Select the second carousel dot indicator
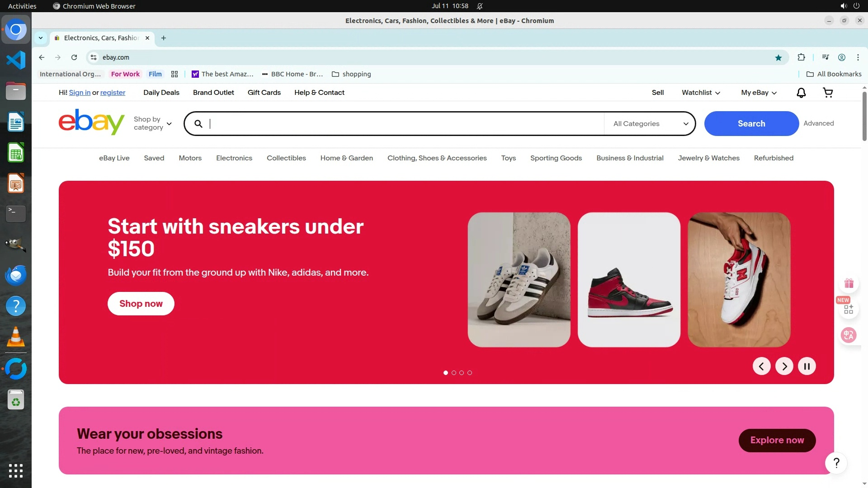The width and height of the screenshot is (868, 488). pyautogui.click(x=454, y=373)
